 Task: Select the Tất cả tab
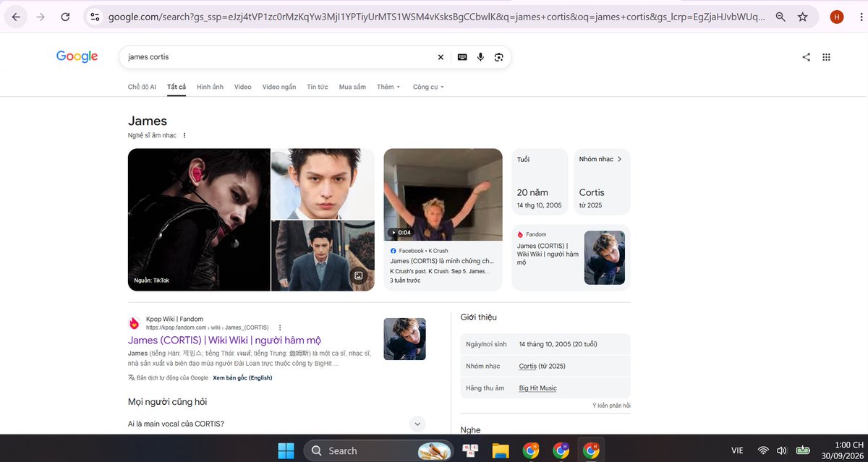point(176,87)
